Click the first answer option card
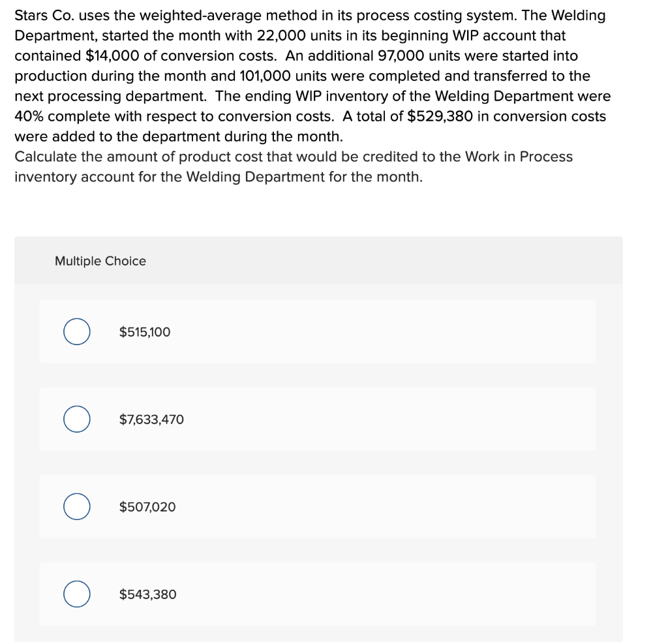This screenshot has width=668, height=644. tap(318, 331)
